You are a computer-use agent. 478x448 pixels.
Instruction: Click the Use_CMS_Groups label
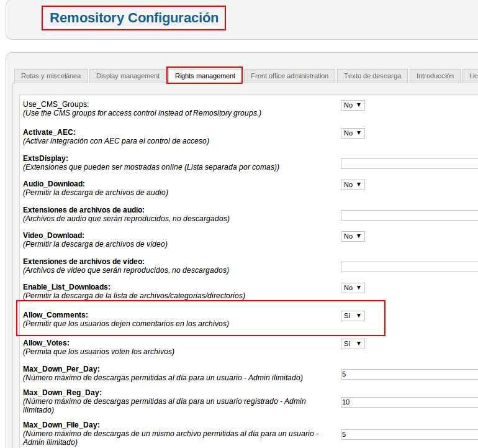(x=56, y=104)
